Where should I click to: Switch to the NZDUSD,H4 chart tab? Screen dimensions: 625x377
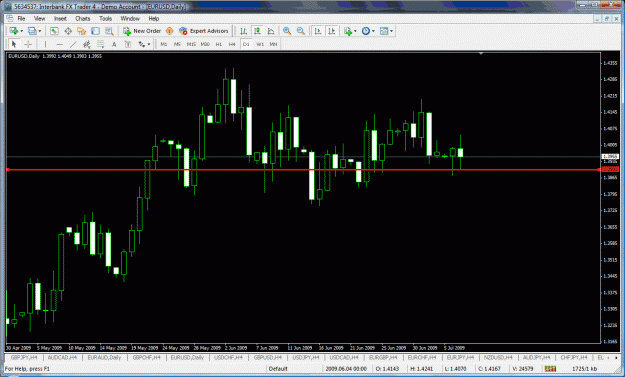[x=498, y=357]
